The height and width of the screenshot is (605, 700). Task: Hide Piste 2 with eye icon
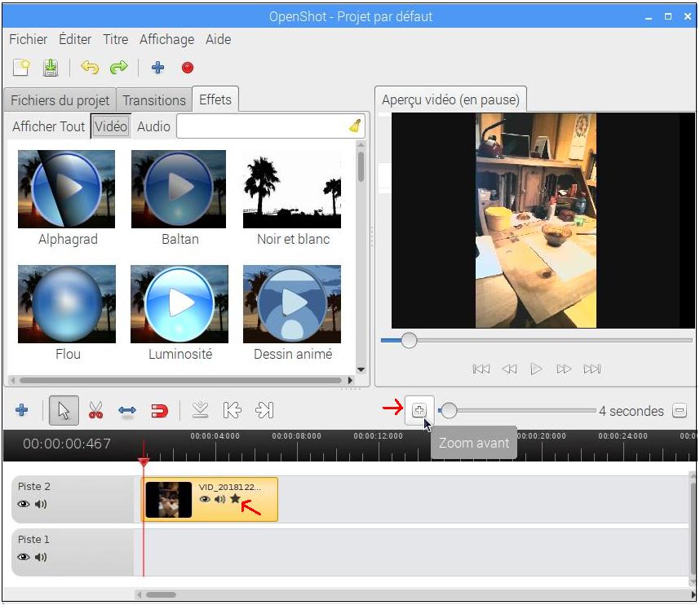pyautogui.click(x=24, y=504)
